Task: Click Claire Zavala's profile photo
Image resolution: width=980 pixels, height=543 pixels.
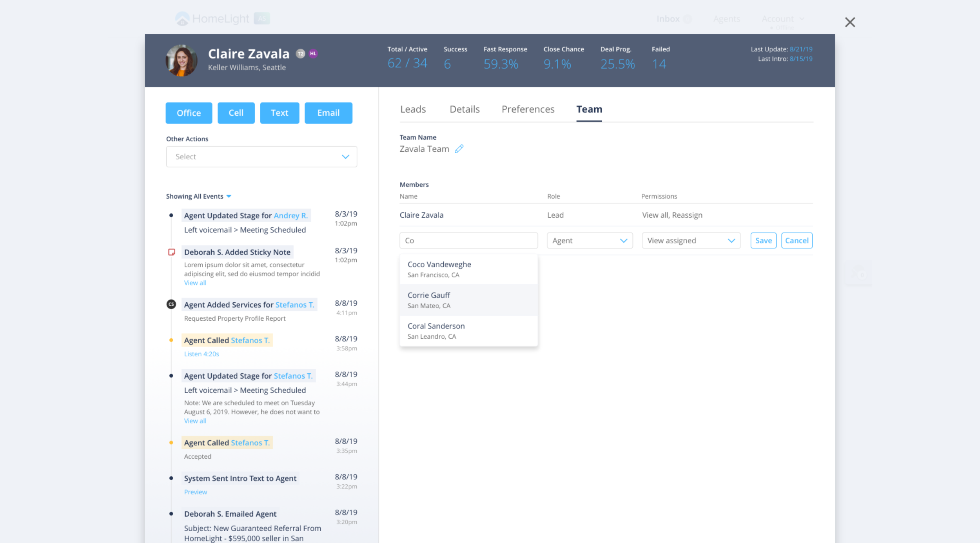Action: (181, 60)
